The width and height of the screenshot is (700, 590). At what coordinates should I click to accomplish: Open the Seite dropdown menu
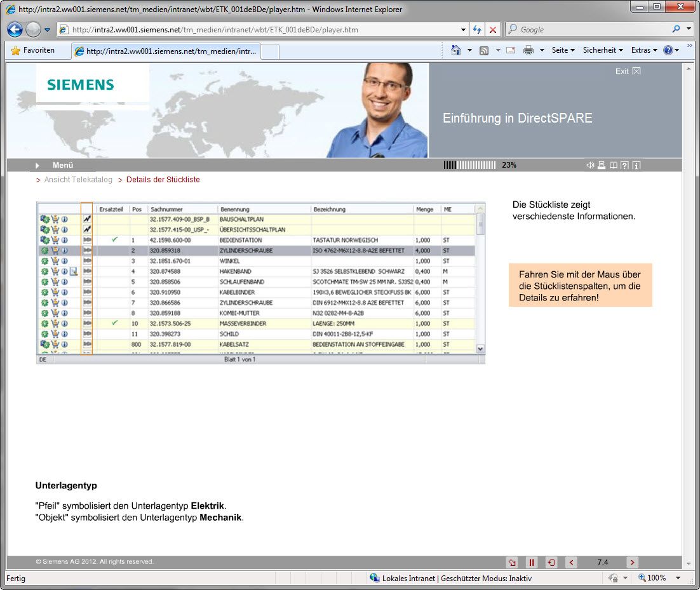click(x=563, y=50)
